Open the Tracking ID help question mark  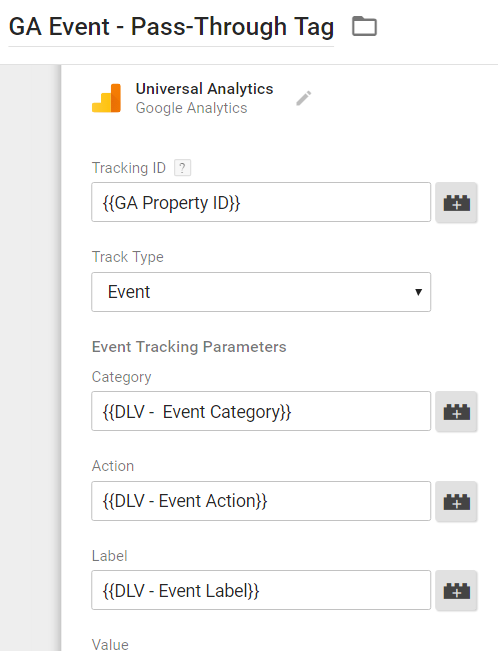pyautogui.click(x=182, y=168)
